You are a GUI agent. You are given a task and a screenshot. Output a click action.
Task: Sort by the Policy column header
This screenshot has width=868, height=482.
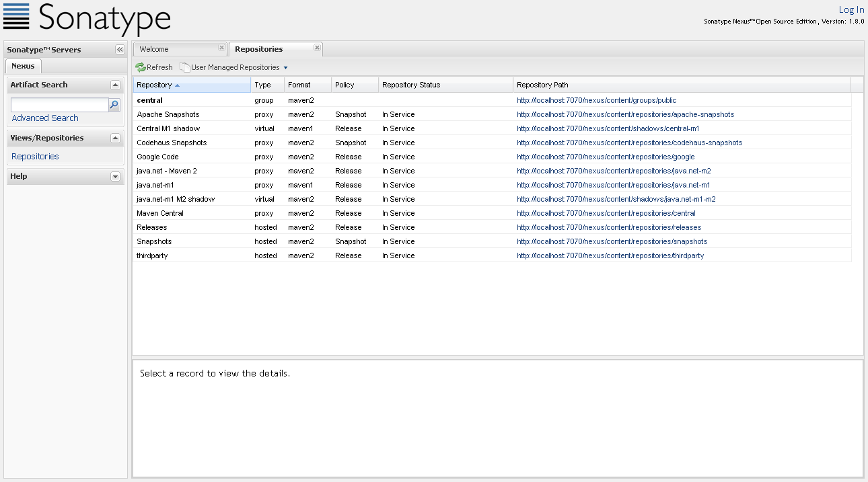pyautogui.click(x=345, y=85)
